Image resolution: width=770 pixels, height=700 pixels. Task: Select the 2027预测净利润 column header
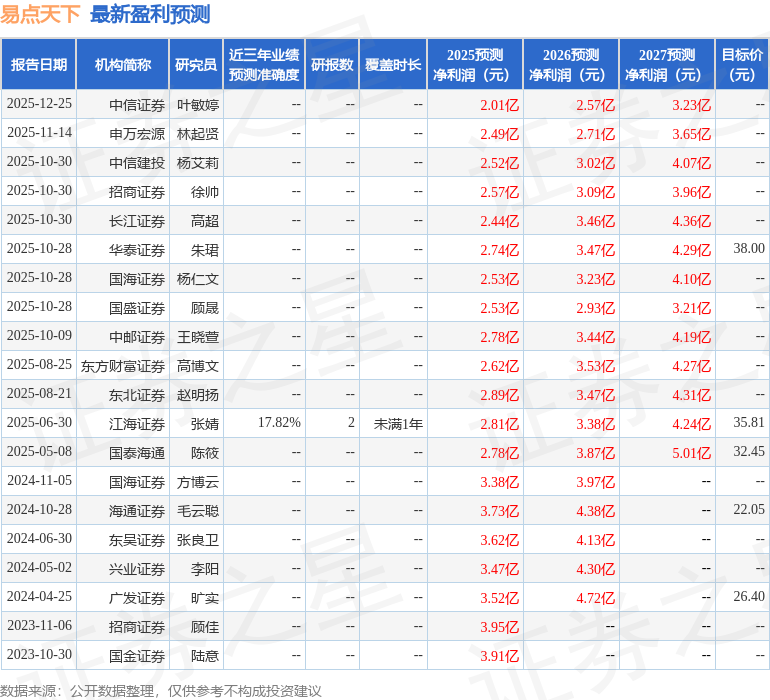pos(667,65)
